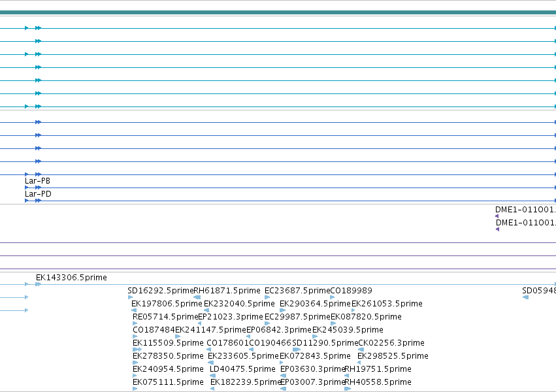Choose the EK290364.5prime feature
Screen dimensions: 556x392
pyautogui.click(x=315, y=304)
